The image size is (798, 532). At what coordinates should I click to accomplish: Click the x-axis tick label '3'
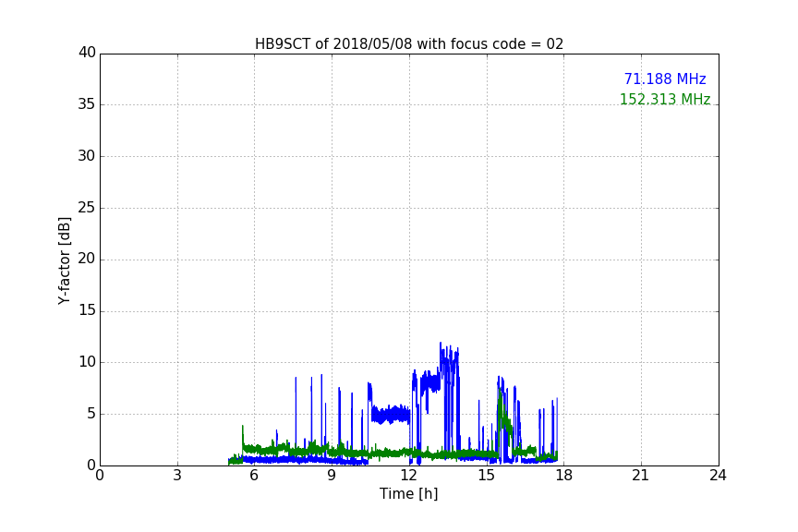pyautogui.click(x=177, y=476)
